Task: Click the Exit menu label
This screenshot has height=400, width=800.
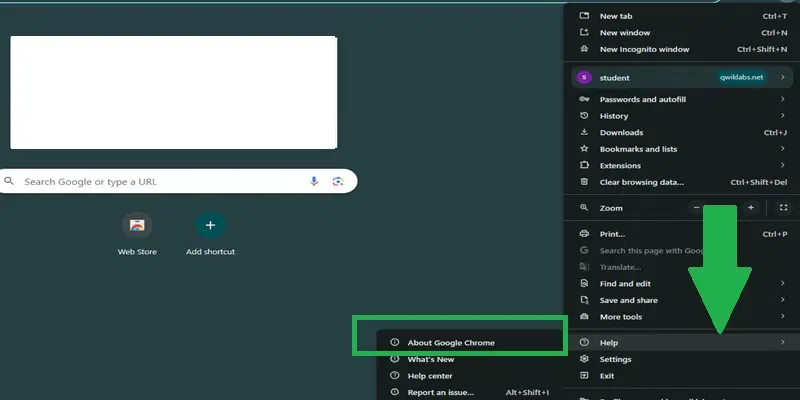Action: tap(607, 376)
